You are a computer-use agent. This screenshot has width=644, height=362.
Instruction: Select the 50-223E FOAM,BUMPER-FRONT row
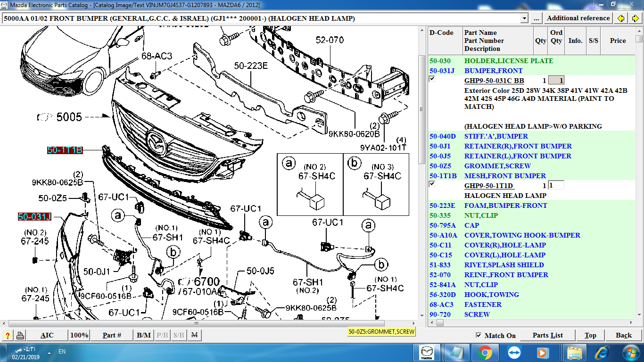pos(531,206)
